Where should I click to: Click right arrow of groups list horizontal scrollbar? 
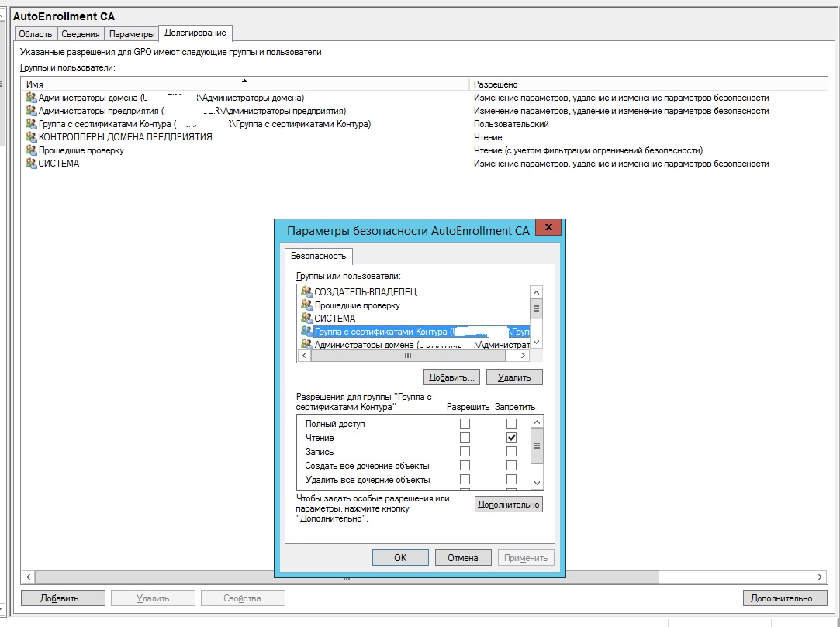523,355
